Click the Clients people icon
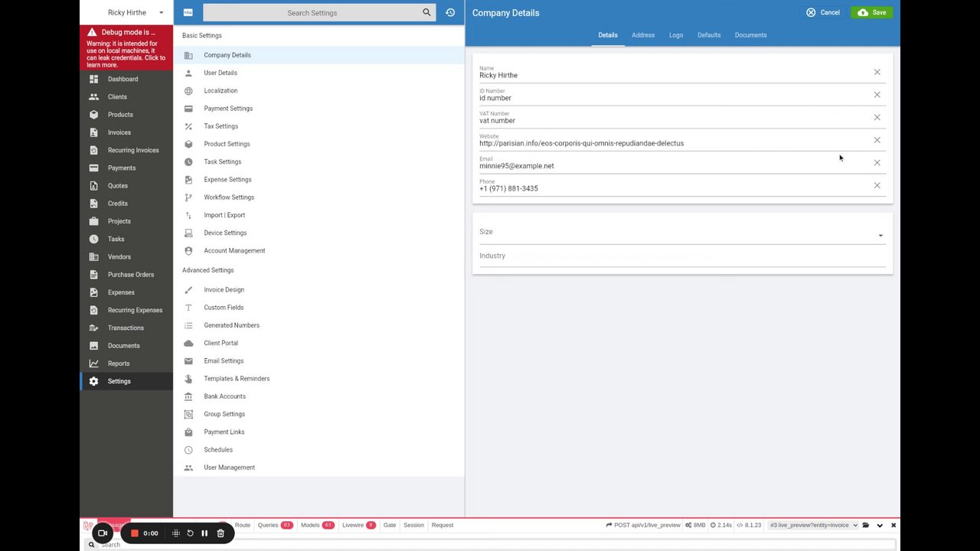This screenshot has width=980, height=551. 93,96
